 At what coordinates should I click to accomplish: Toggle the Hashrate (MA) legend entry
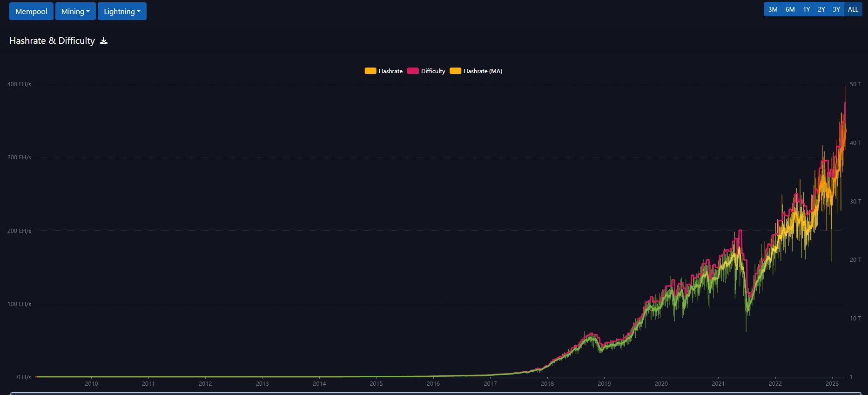[x=476, y=71]
